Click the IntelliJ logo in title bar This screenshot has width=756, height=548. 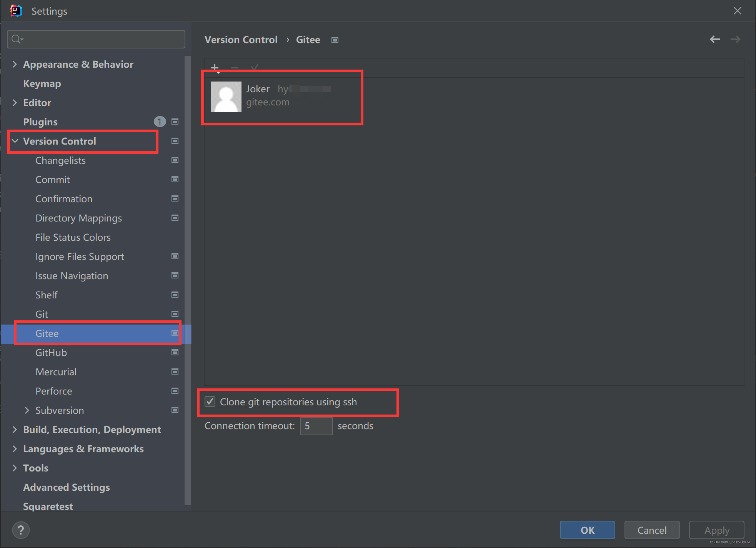point(16,11)
